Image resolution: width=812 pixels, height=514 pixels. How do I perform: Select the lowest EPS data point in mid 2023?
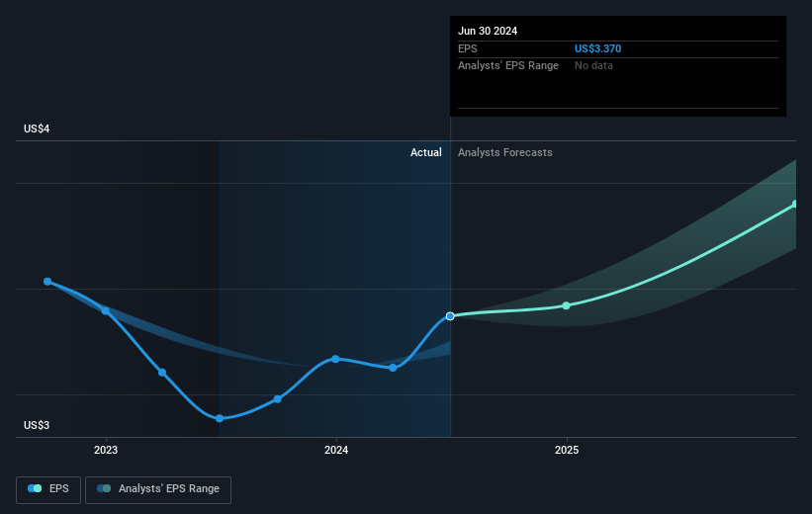tap(220, 418)
